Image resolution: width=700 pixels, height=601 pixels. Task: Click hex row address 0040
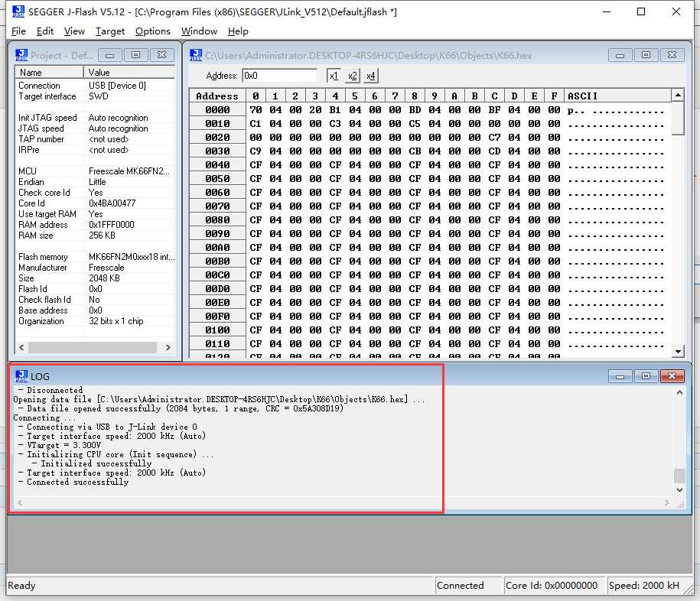217,164
